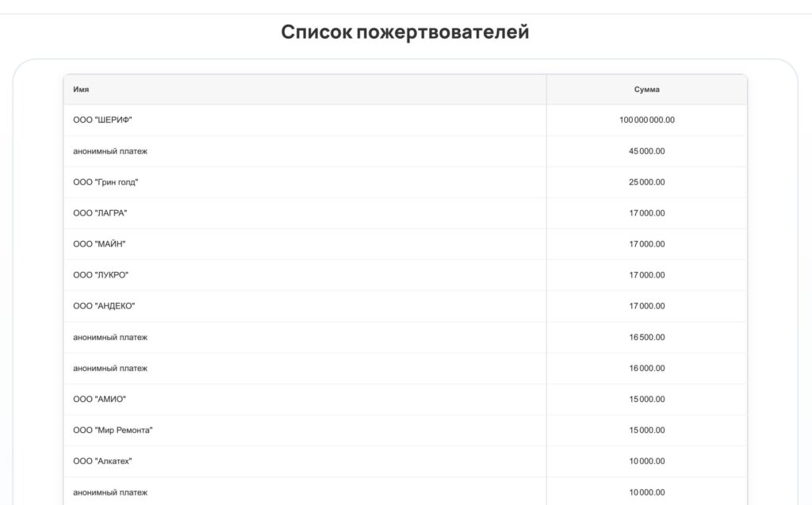This screenshot has height=505, width=812.
Task: Select the ООО "Алкатех" row name
Action: click(102, 461)
